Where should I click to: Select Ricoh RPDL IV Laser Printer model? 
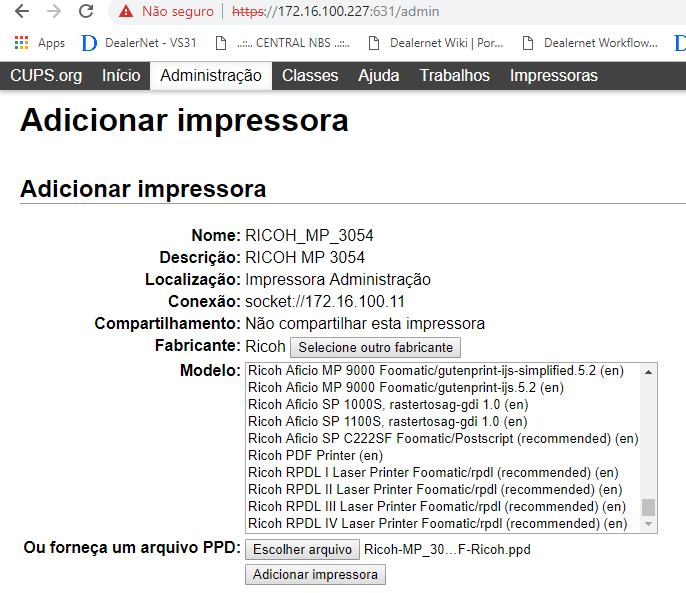tap(443, 523)
